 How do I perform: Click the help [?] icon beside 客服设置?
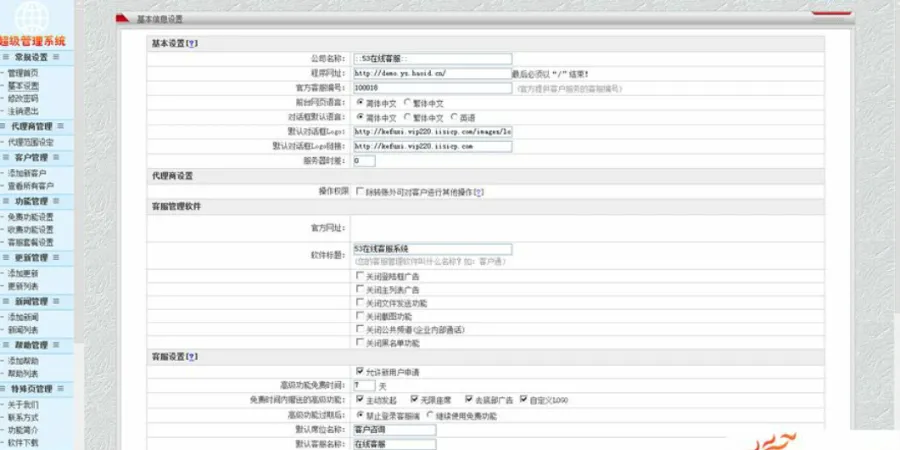192,356
